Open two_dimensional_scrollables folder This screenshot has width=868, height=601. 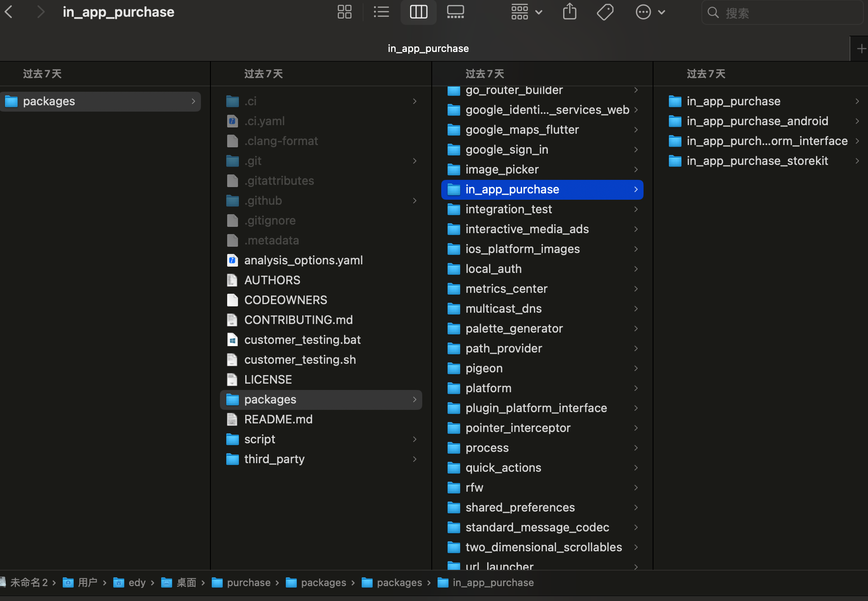(x=542, y=547)
